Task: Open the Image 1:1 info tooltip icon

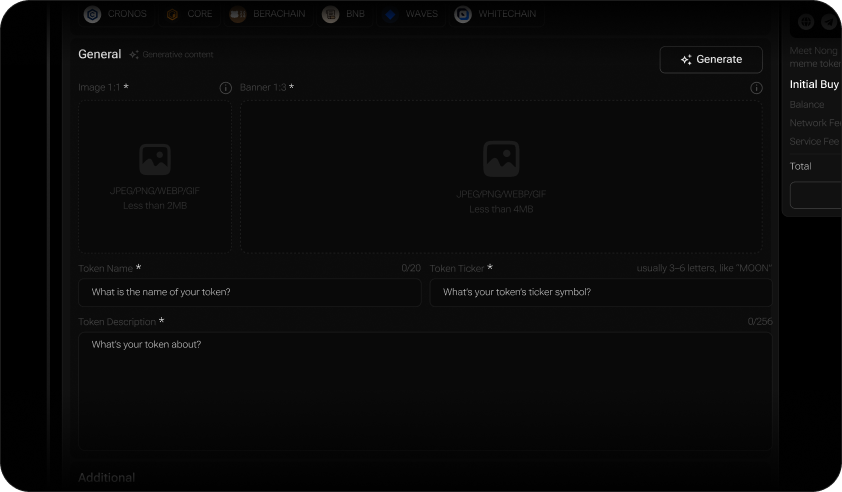Action: click(x=226, y=88)
